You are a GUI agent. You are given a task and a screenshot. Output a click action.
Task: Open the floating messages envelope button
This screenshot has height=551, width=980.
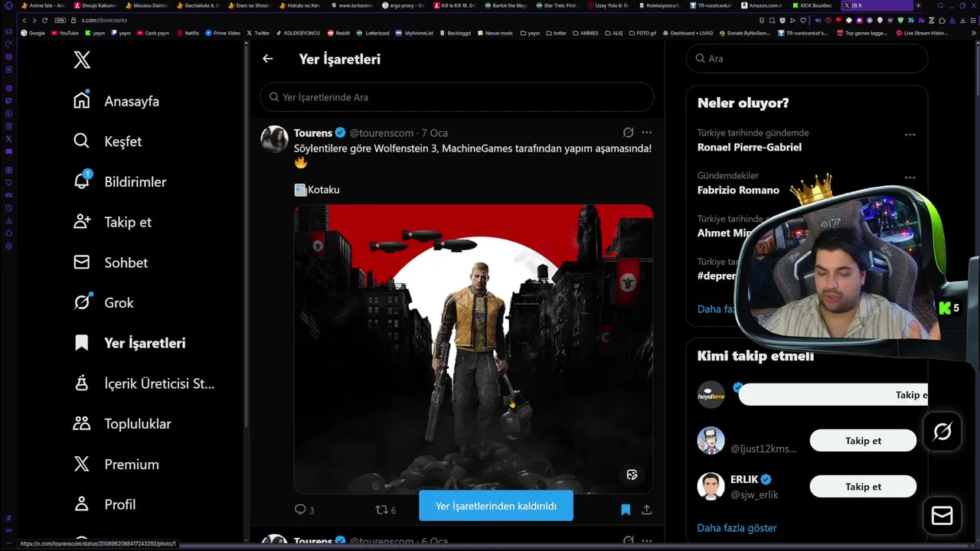[x=942, y=516]
